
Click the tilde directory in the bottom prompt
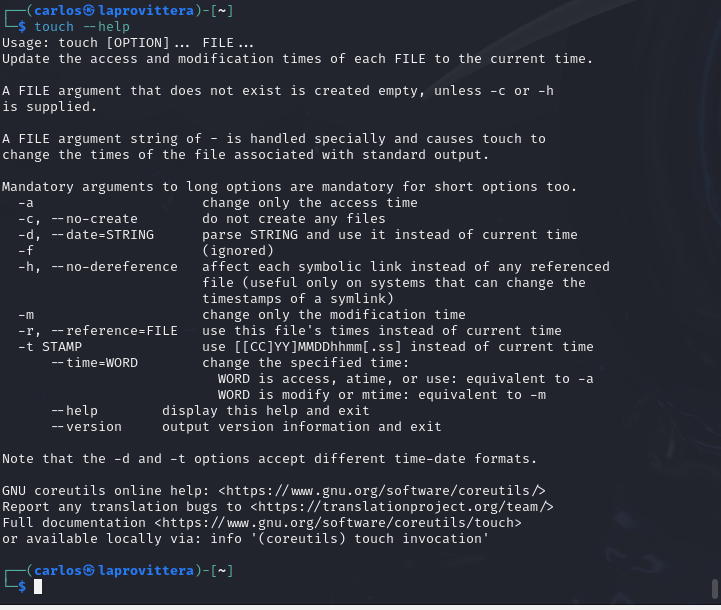click(222, 570)
